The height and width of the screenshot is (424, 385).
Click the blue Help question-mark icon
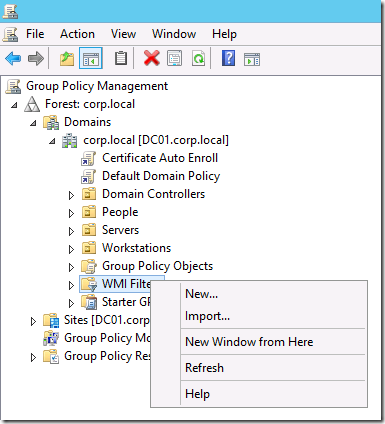click(x=228, y=58)
